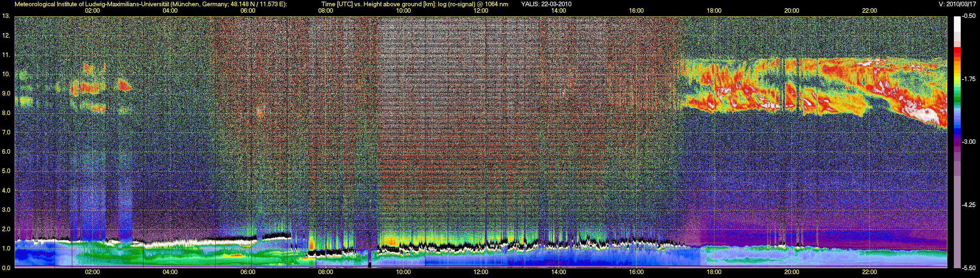Click the 12:00 label on the bottom time axis
Screen dimensions: 980x278
[481, 272]
